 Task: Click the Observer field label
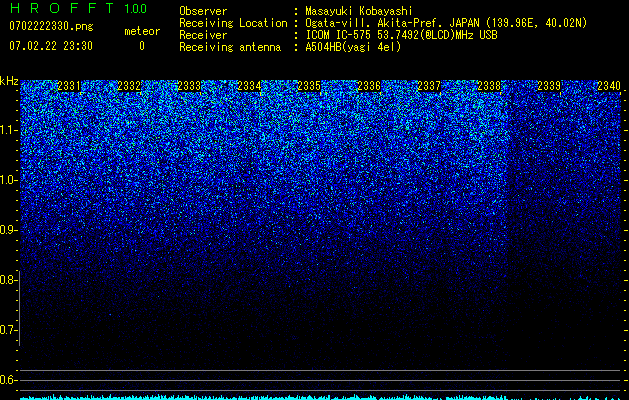tap(203, 11)
